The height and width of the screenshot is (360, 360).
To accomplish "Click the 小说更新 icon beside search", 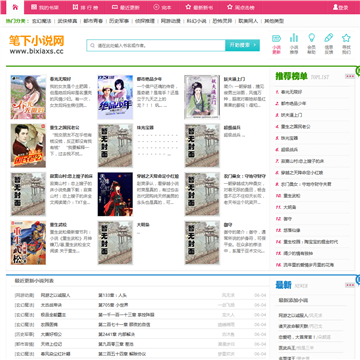I will coord(276,43).
